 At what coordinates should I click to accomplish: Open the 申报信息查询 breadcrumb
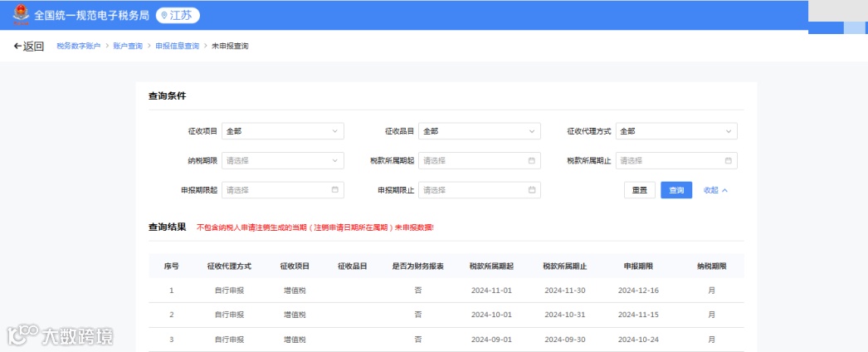[177, 46]
